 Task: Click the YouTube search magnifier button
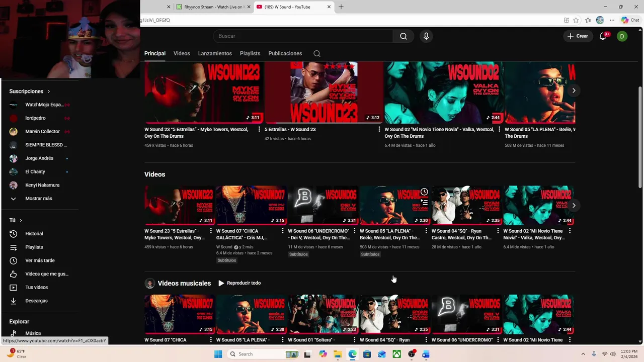404,36
